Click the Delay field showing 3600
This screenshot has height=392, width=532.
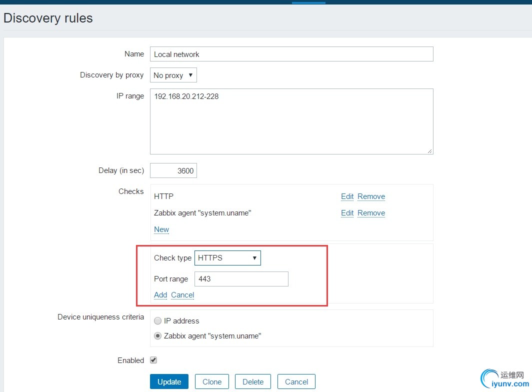[173, 170]
